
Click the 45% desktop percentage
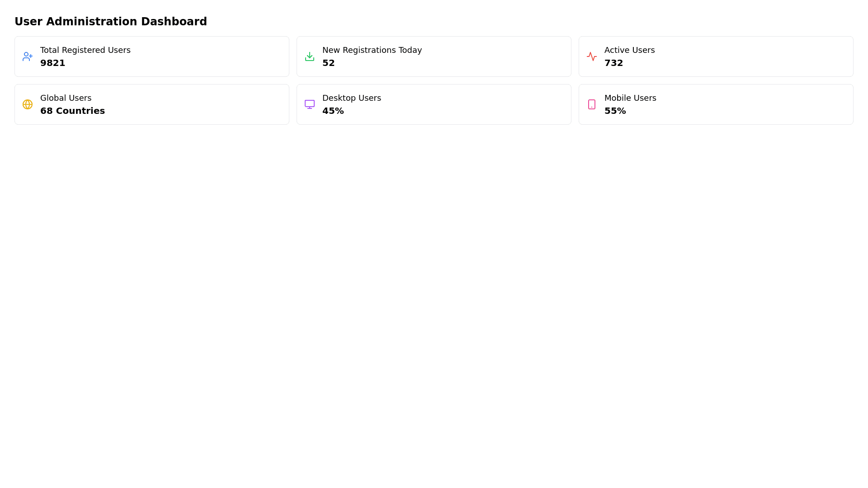pyautogui.click(x=333, y=111)
